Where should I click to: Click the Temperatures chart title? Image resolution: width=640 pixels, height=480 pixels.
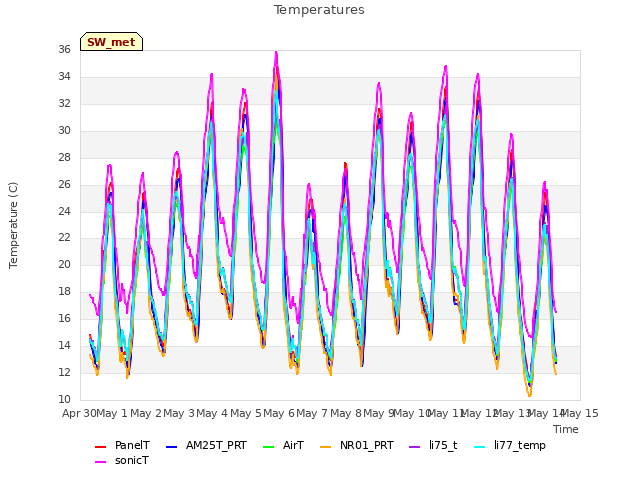(319, 10)
